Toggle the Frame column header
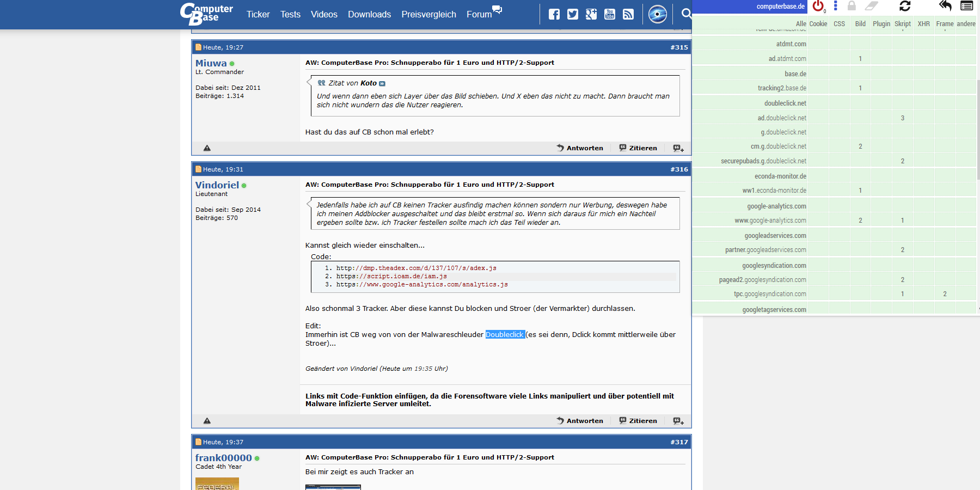Screen dimensions: 980x490 945,24
